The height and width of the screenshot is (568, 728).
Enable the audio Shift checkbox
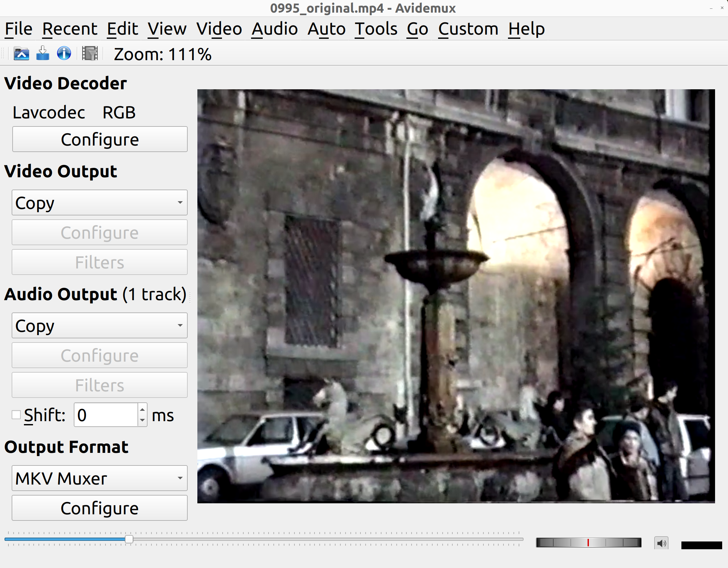[16, 415]
